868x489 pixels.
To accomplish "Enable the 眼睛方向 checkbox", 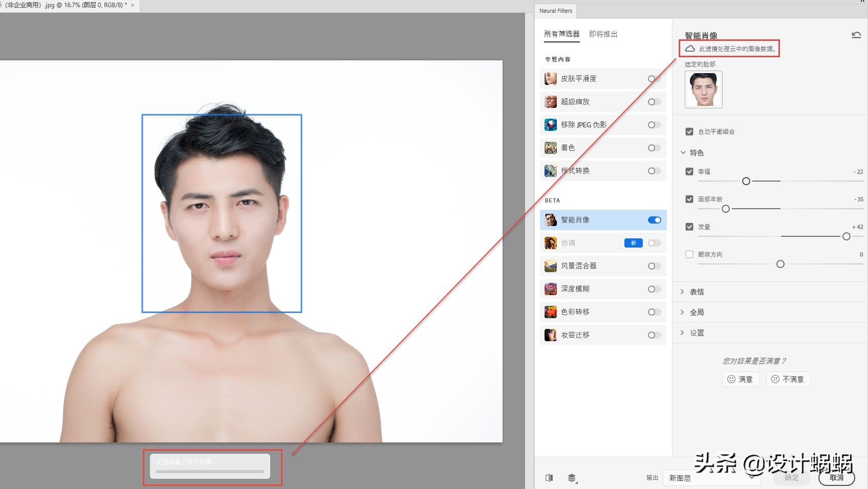I will (689, 254).
